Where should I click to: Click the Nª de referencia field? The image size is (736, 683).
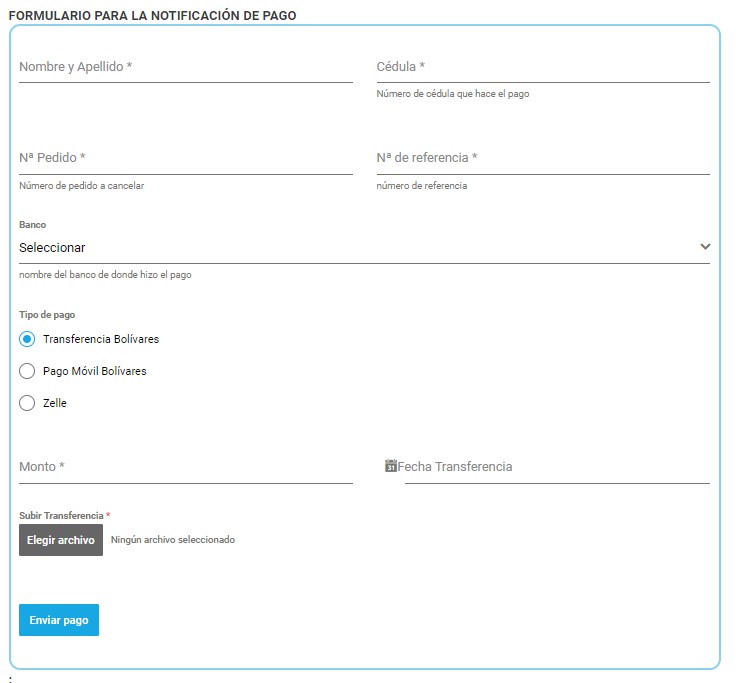tap(543, 159)
